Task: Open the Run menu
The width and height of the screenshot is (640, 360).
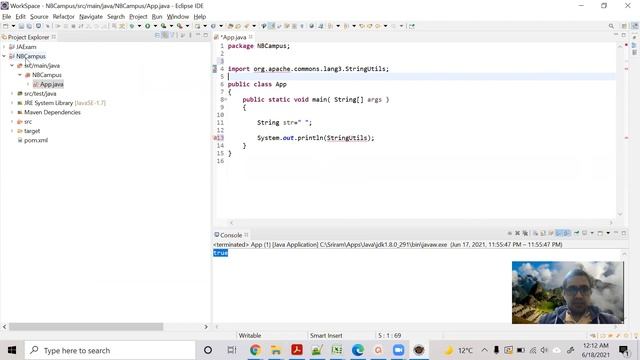Action: tap(157, 17)
